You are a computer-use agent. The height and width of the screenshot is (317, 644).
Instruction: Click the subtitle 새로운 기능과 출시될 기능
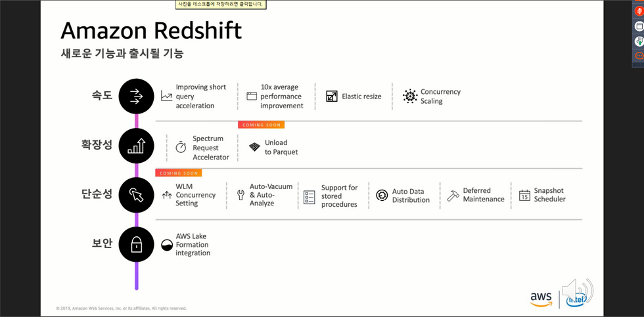[x=122, y=53]
